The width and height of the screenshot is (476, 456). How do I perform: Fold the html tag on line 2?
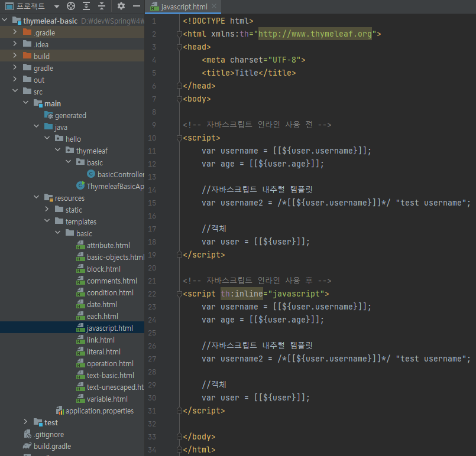coord(179,34)
